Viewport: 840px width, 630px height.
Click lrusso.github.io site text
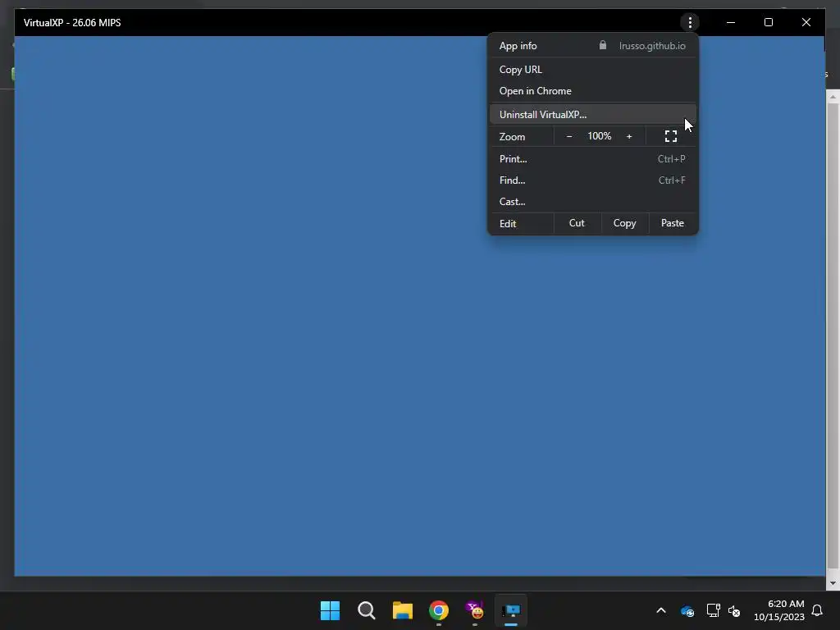[x=652, y=46]
